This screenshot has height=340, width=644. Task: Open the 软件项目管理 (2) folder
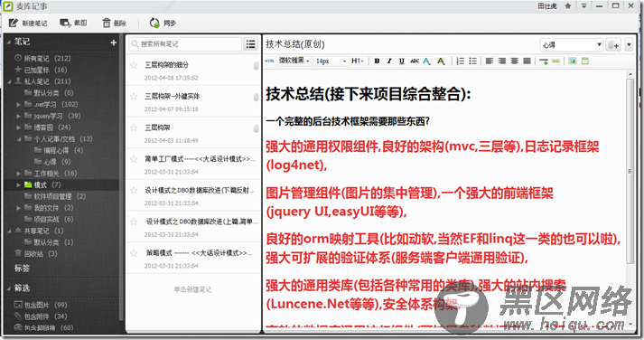[55, 196]
